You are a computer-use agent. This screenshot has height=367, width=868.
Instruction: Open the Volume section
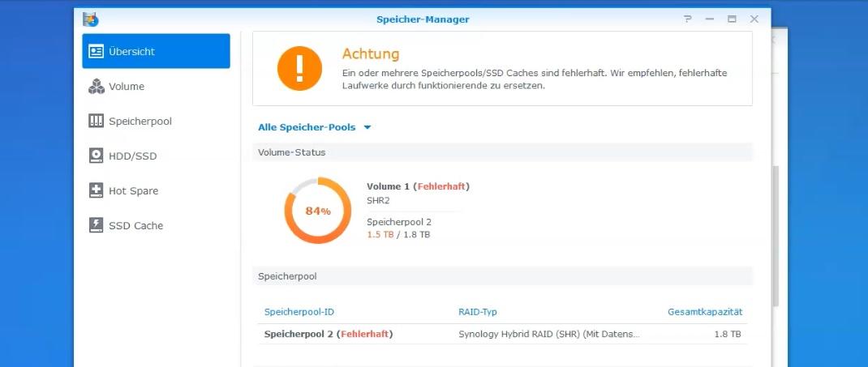156,86
